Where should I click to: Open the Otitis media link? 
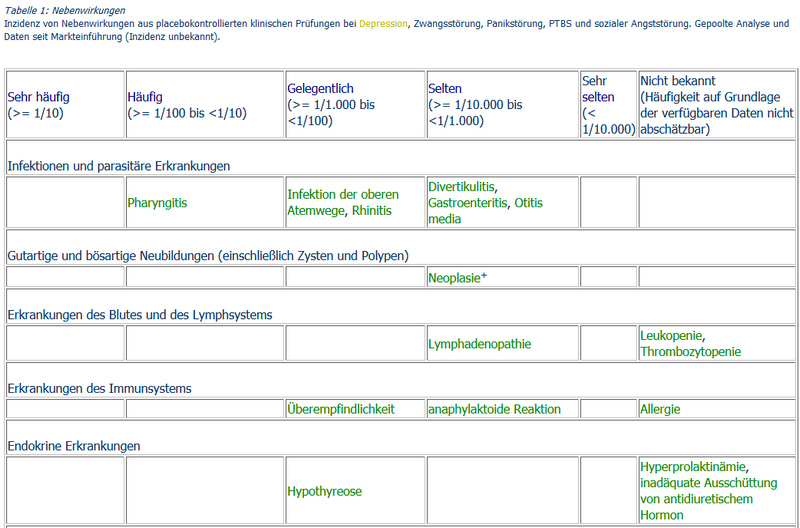tap(485, 211)
